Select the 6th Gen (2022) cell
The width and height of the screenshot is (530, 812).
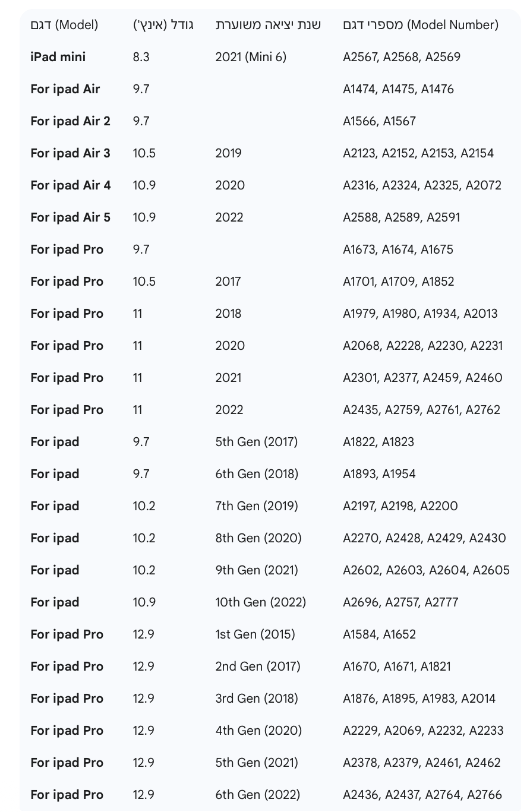coord(257,795)
